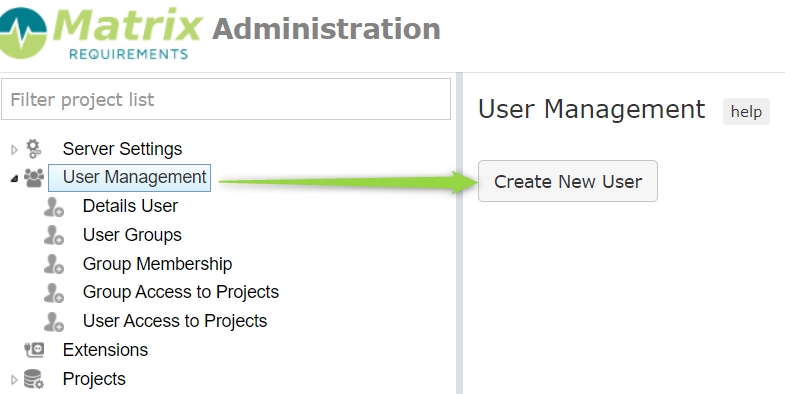Click the user icon beside User Groups

54,235
